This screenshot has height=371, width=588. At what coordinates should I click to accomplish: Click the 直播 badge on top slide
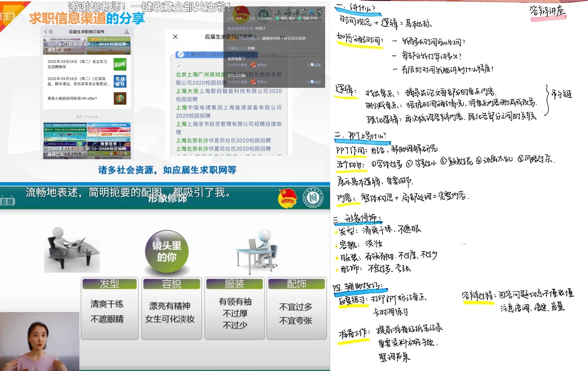click(7, 16)
